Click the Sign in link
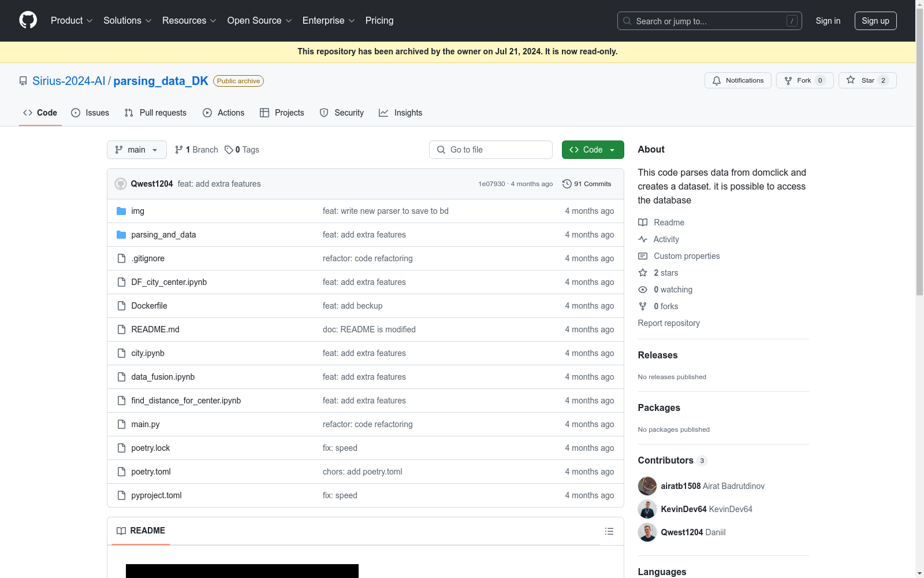This screenshot has width=924, height=578. point(828,21)
